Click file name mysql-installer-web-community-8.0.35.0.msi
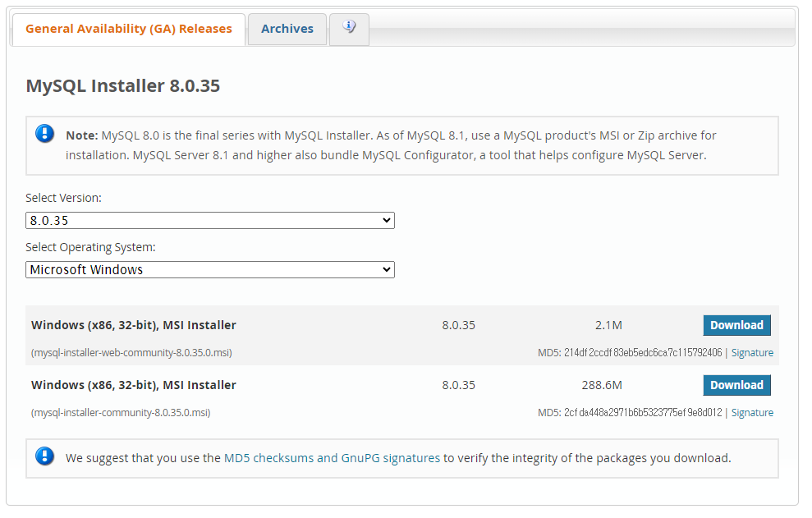Viewport: 812px width, 518px height. tap(131, 353)
